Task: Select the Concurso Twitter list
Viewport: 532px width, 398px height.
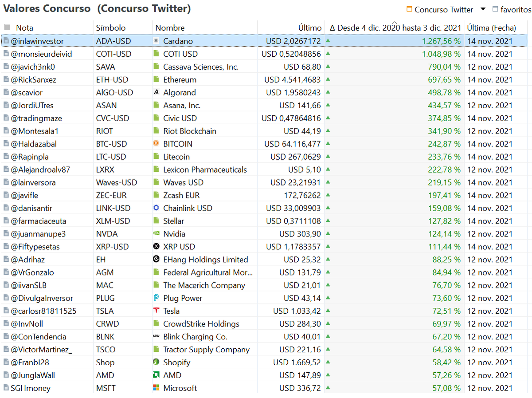Action: [x=440, y=9]
